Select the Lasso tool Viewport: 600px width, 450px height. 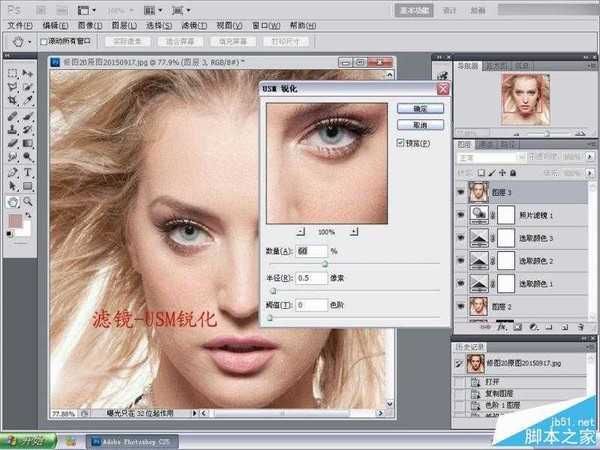[13, 87]
